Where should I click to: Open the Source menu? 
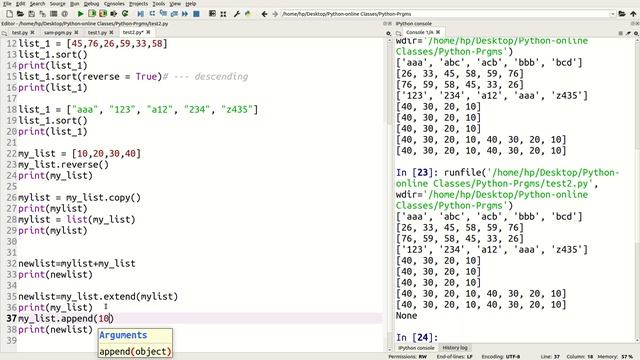[58, 4]
